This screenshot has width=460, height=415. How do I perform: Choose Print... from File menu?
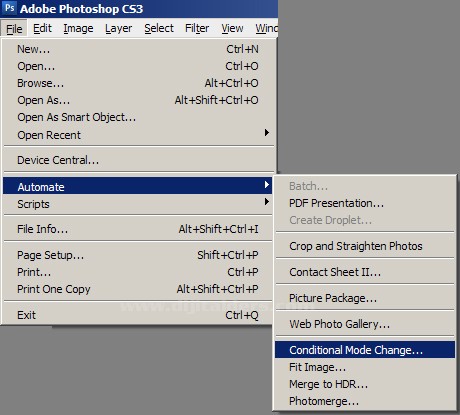pos(138,272)
